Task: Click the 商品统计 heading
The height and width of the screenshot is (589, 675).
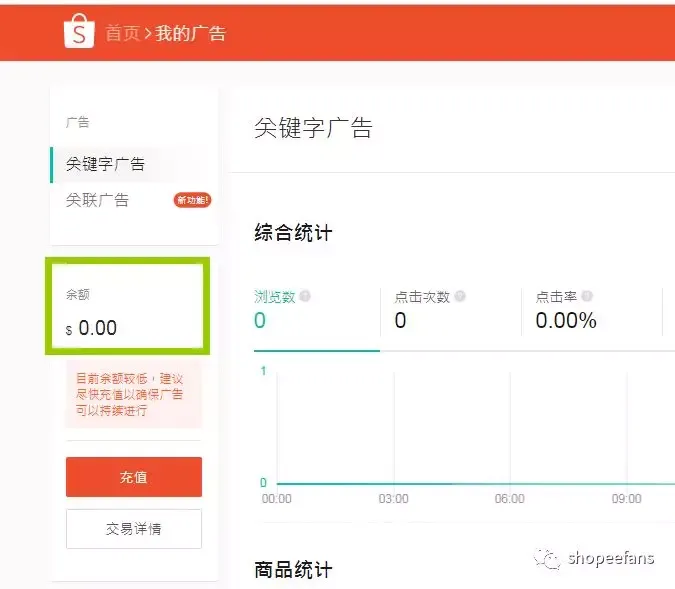Action: coord(293,570)
